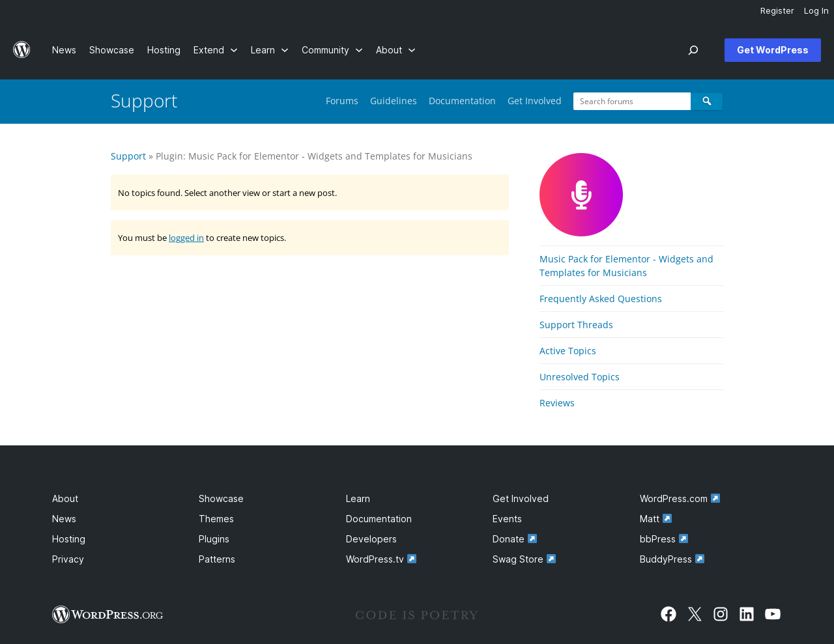Open Get Involved in the footer
This screenshot has height=644, width=834.
pos(521,499)
